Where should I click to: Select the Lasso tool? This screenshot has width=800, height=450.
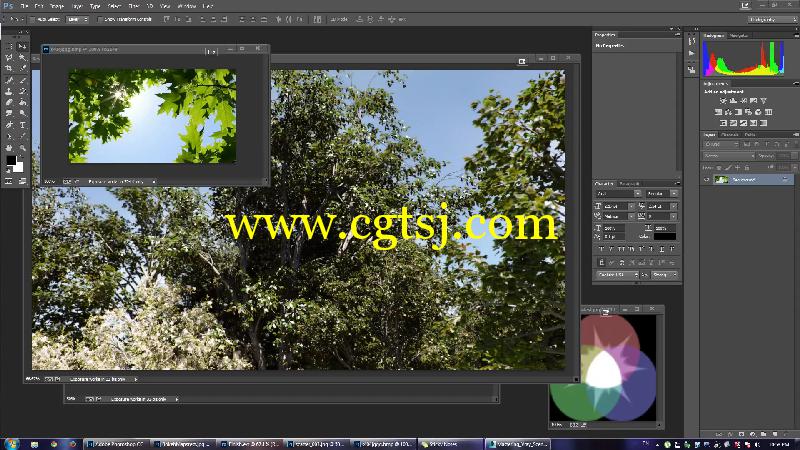(9, 57)
